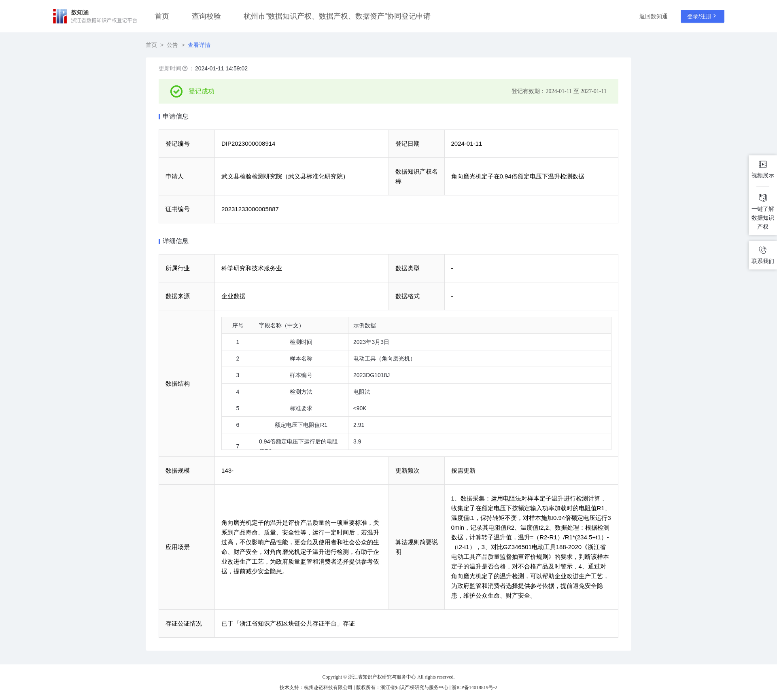Screen dimensions: 777x700
Task: Click the 示例数据 column header
Action: click(479, 325)
